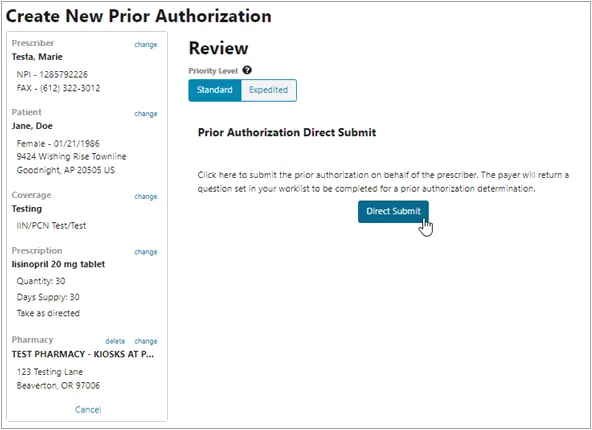This screenshot has width=592, height=430.
Task: Switch priority to Expedited
Action: (x=268, y=90)
